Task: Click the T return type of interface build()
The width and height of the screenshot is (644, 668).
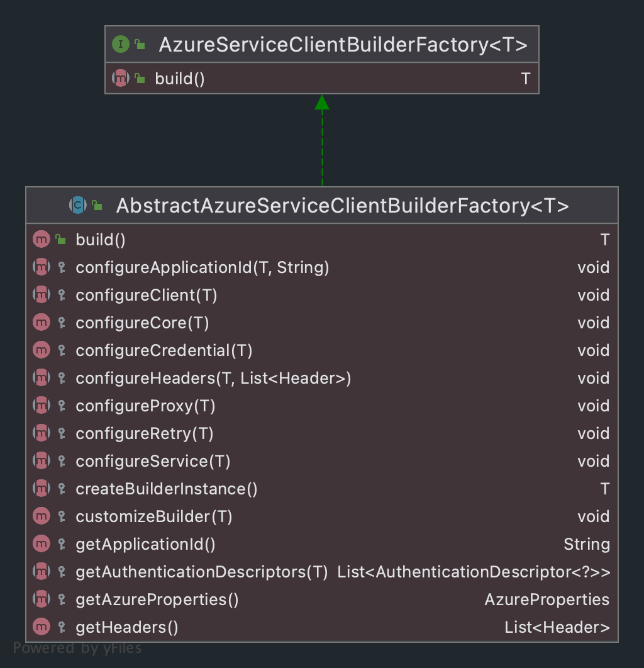Action: click(x=526, y=79)
